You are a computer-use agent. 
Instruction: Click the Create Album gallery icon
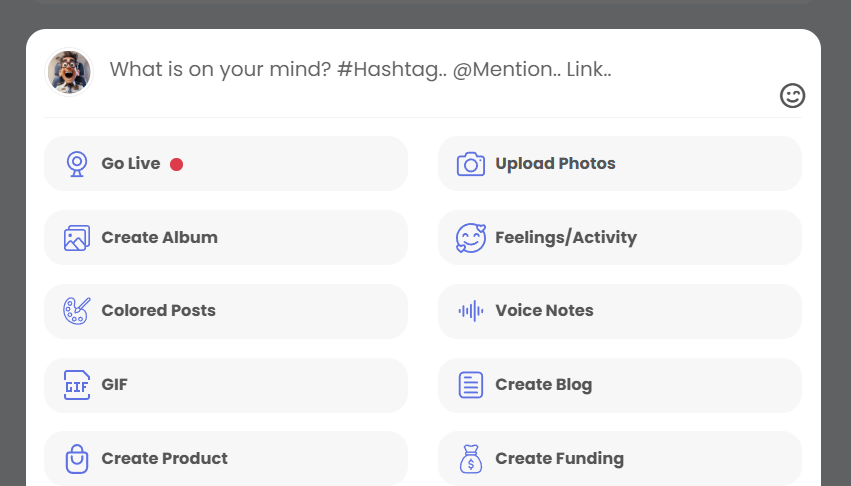[77, 238]
